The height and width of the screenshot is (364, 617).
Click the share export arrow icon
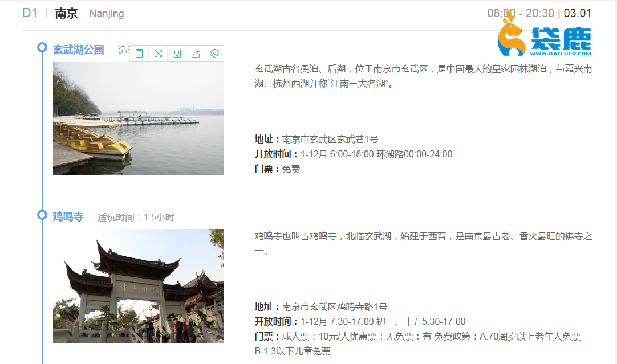click(x=196, y=54)
